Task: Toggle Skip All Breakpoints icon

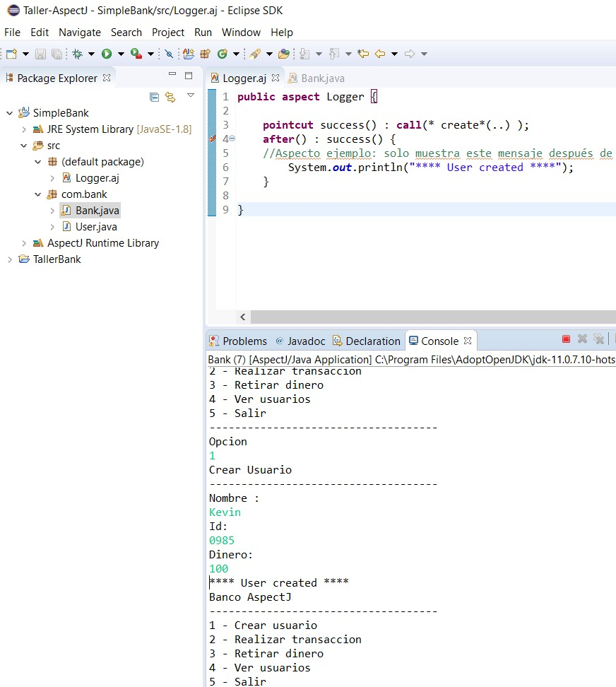Action: pos(169,54)
